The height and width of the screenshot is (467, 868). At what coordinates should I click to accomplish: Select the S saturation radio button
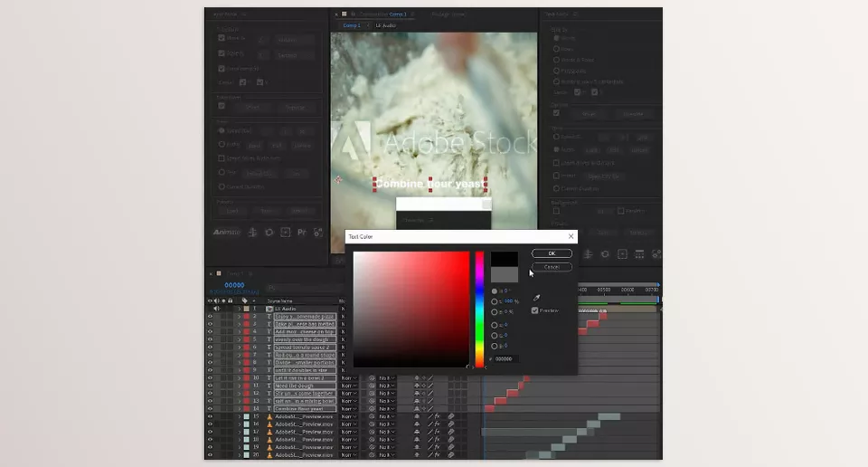[495, 301]
